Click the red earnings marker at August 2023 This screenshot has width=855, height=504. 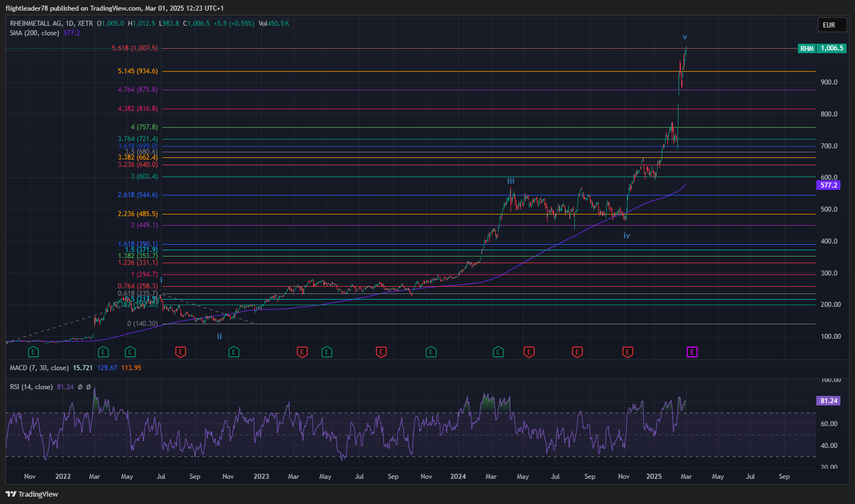point(381,352)
